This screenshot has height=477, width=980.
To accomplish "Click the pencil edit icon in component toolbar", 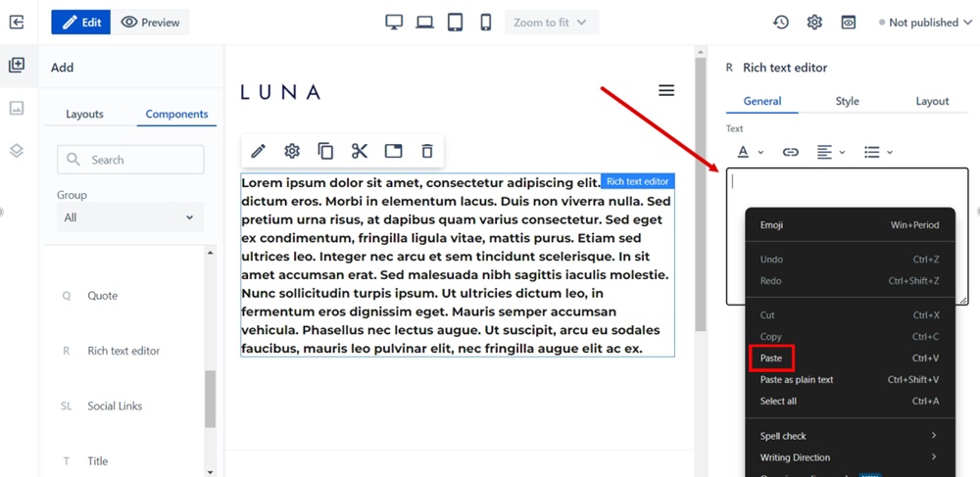I will pos(258,151).
